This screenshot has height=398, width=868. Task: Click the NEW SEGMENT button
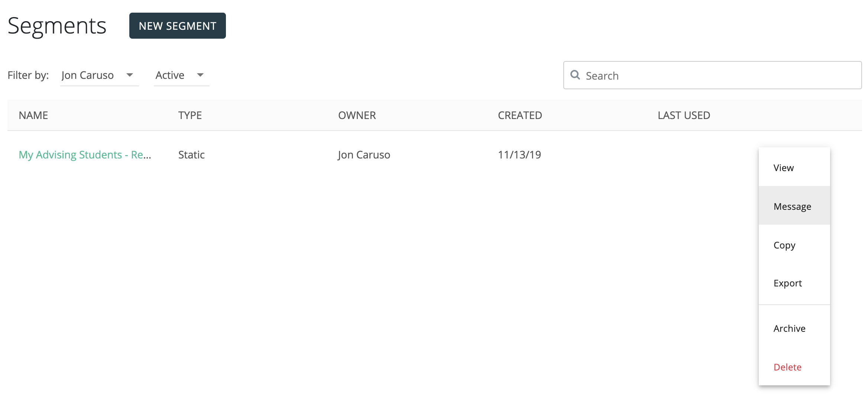pyautogui.click(x=177, y=26)
